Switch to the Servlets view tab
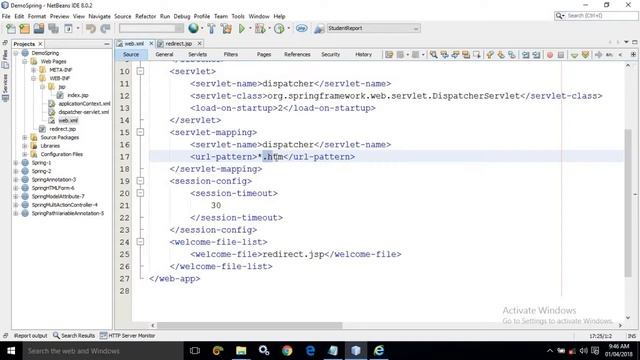The height and width of the screenshot is (360, 640). coord(197,54)
